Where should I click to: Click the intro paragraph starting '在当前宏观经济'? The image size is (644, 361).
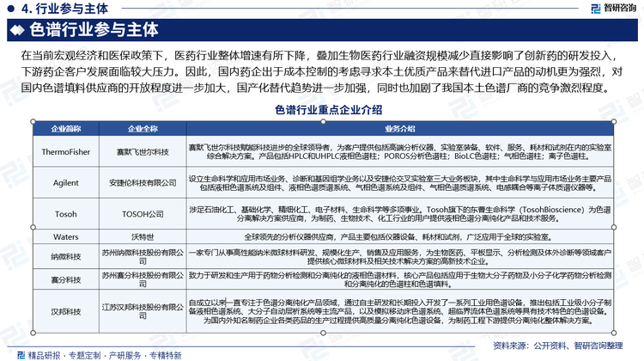click(322, 71)
